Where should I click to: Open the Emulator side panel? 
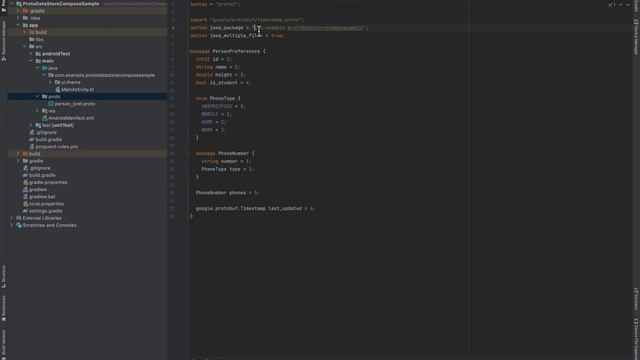coord(636,299)
